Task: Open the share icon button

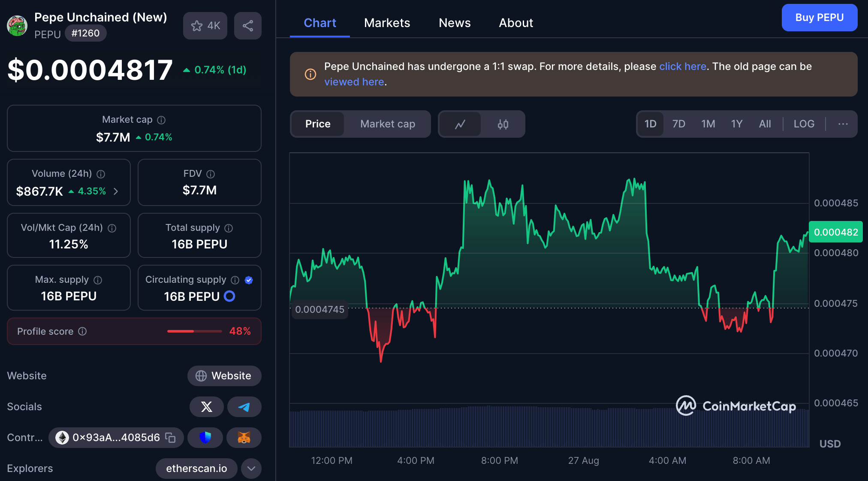Action: [248, 26]
